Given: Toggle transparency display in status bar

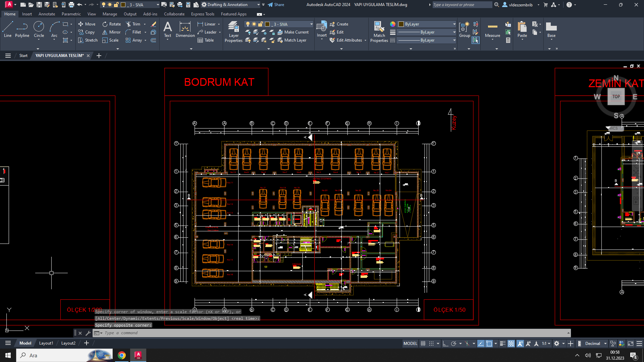Looking at the screenshot, I should (511, 344).
